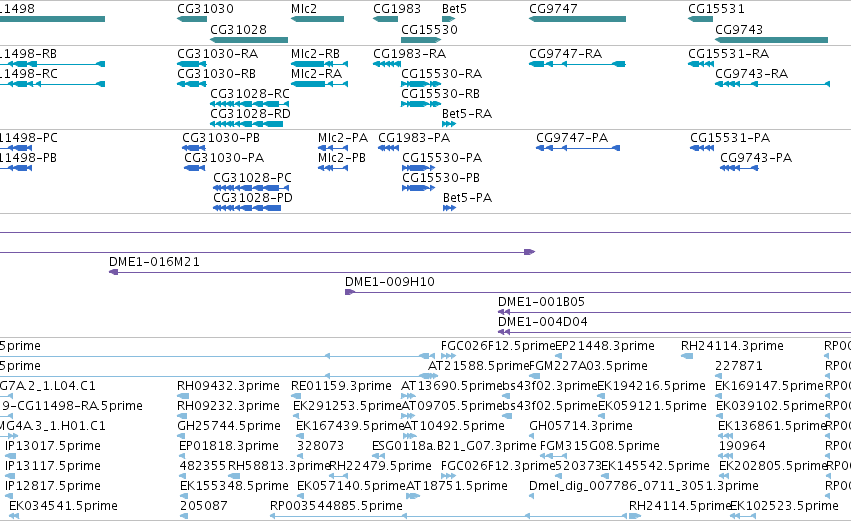
Task: Click the CG31028-RC transcript label
Action: click(250, 93)
